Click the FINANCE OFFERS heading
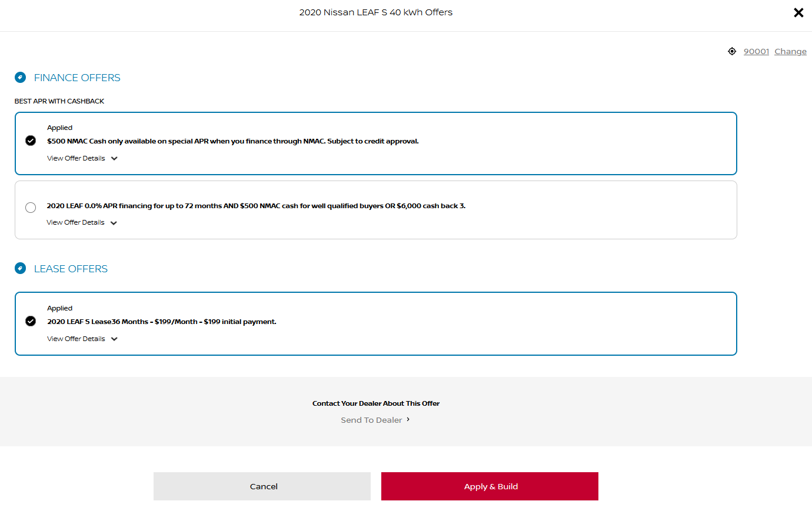Viewport: 812px width, 521px height. coord(77,78)
